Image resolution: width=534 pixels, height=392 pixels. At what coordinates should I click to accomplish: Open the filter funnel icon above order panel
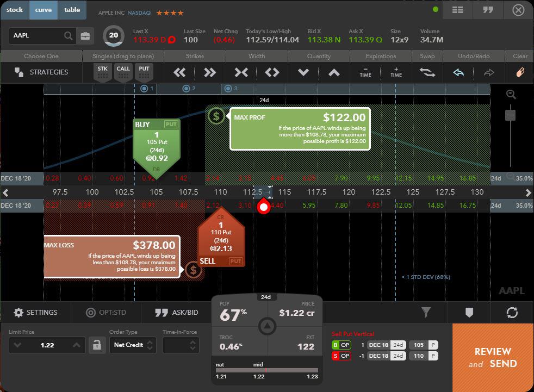(x=426, y=312)
